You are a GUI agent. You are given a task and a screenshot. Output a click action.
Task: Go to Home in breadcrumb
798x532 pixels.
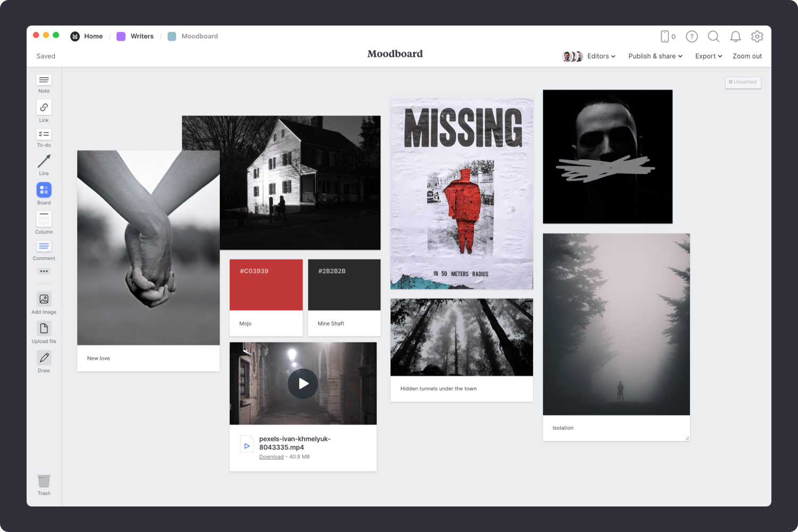(93, 36)
